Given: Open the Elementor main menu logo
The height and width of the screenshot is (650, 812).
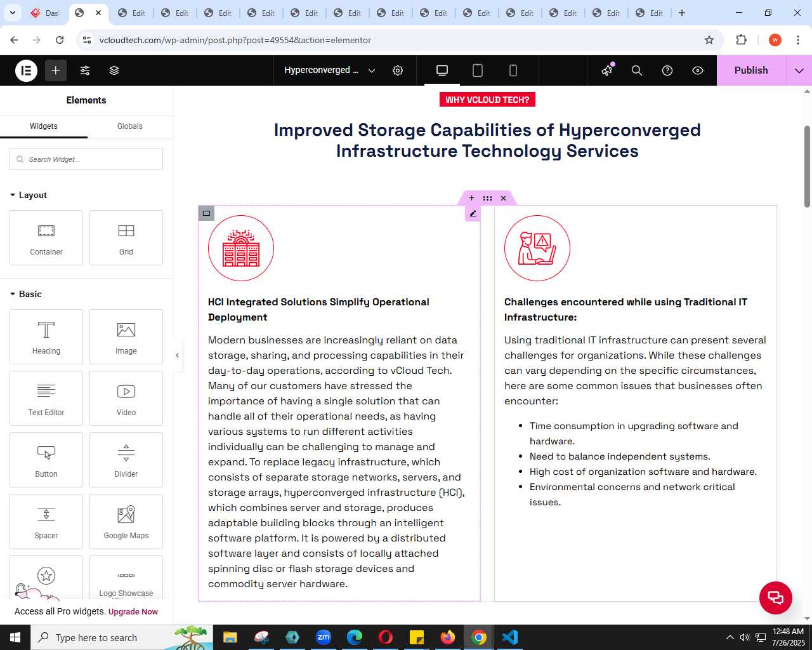Looking at the screenshot, I should [27, 70].
